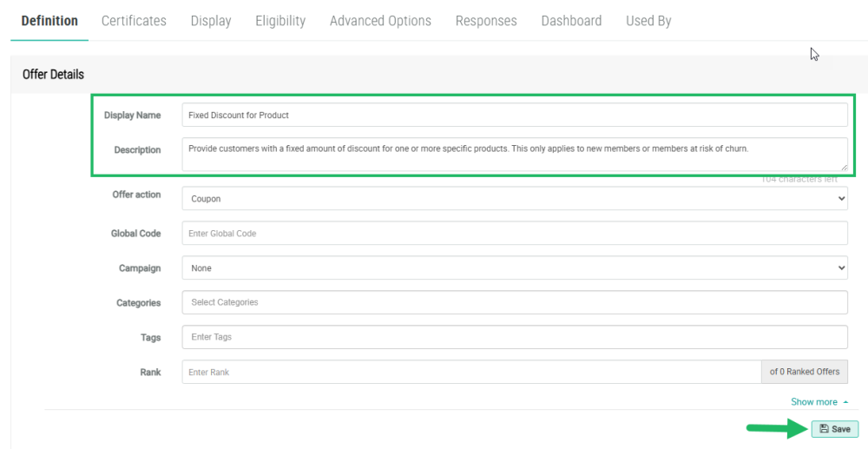The height and width of the screenshot is (449, 868).
Task: Open the Offer action dropdown
Action: pos(514,199)
